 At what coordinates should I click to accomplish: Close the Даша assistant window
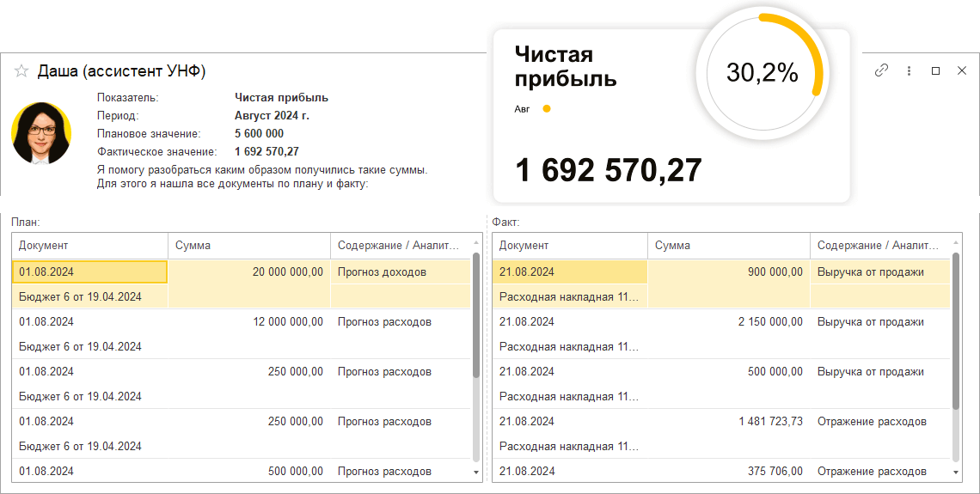click(962, 70)
